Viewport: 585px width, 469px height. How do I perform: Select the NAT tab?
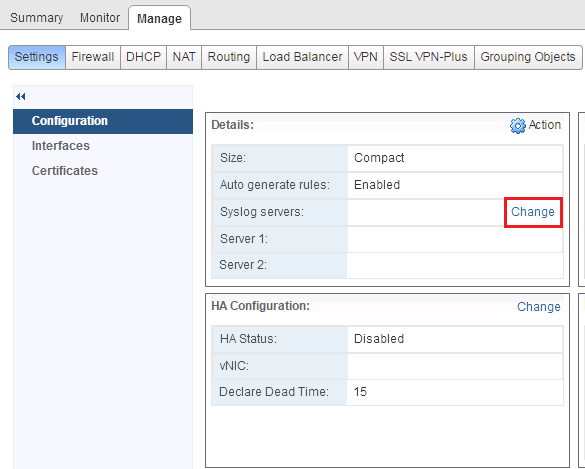pos(184,57)
